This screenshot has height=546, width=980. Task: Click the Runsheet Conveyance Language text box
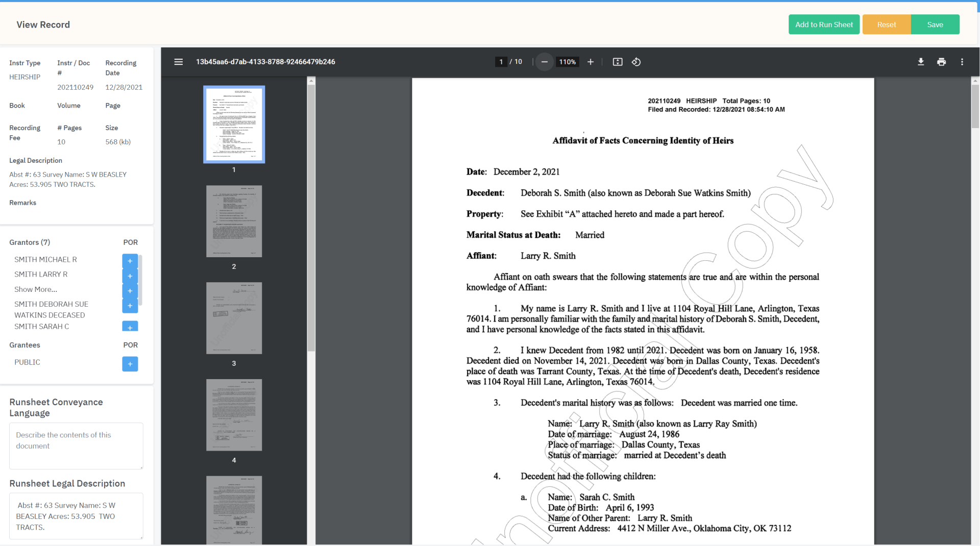click(x=76, y=446)
